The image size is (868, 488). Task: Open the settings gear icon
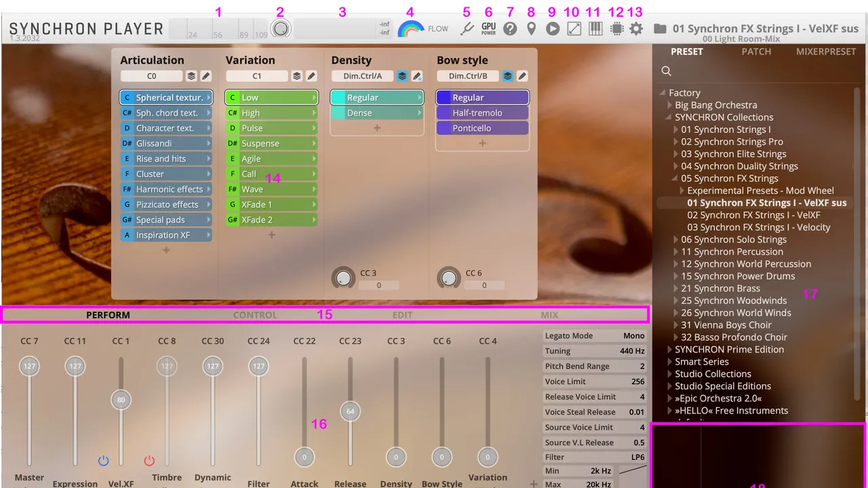coord(636,29)
